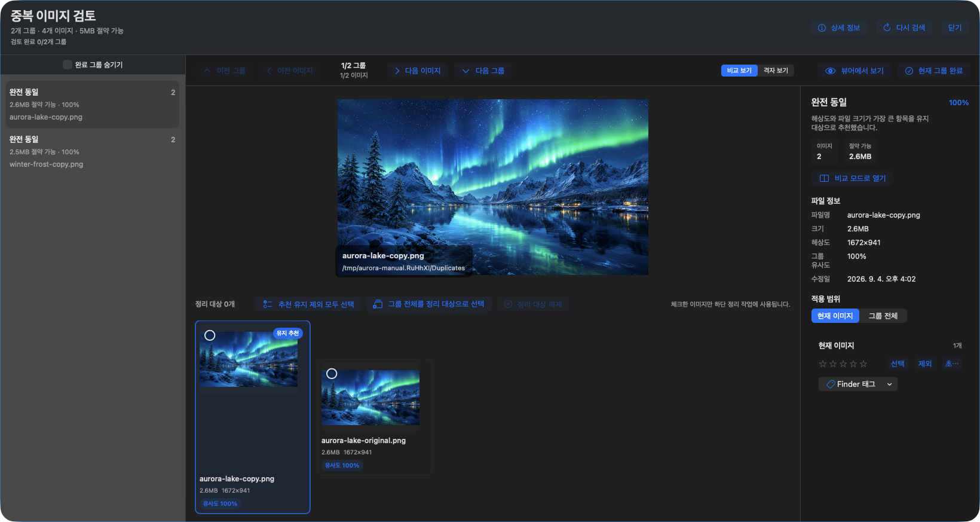The height and width of the screenshot is (522, 980).
Task: Select the winter-frost-copy.png group in the sidebar
Action: point(93,151)
